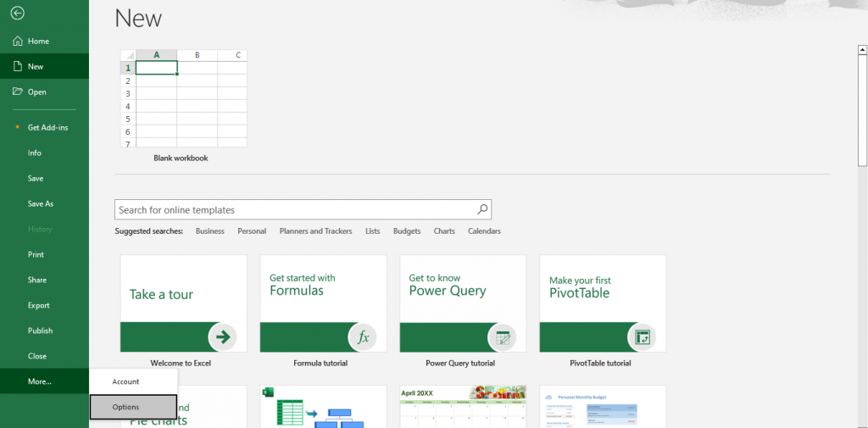868x428 pixels.
Task: Open the April calendar template thumbnail
Action: 463,407
